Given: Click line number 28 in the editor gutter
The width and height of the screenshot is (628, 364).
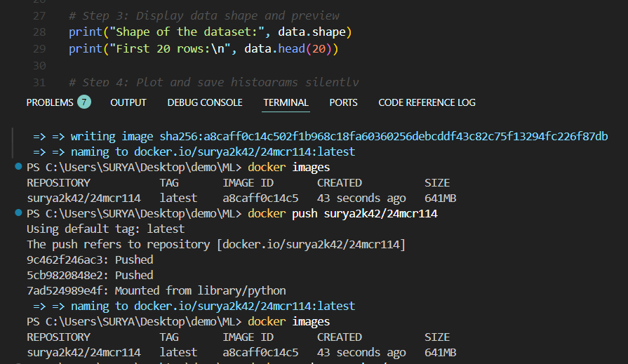Looking at the screenshot, I should [39, 32].
